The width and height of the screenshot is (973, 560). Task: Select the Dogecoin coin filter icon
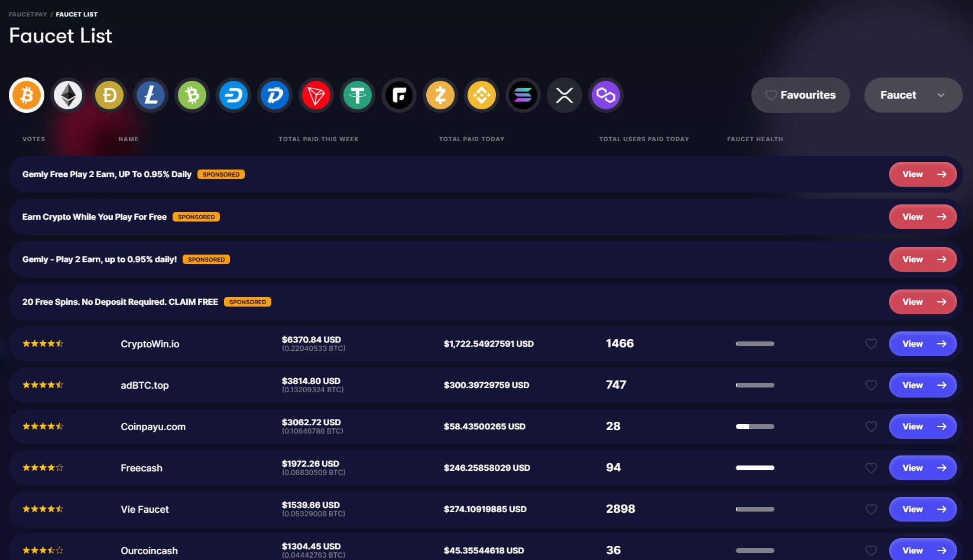(x=109, y=95)
